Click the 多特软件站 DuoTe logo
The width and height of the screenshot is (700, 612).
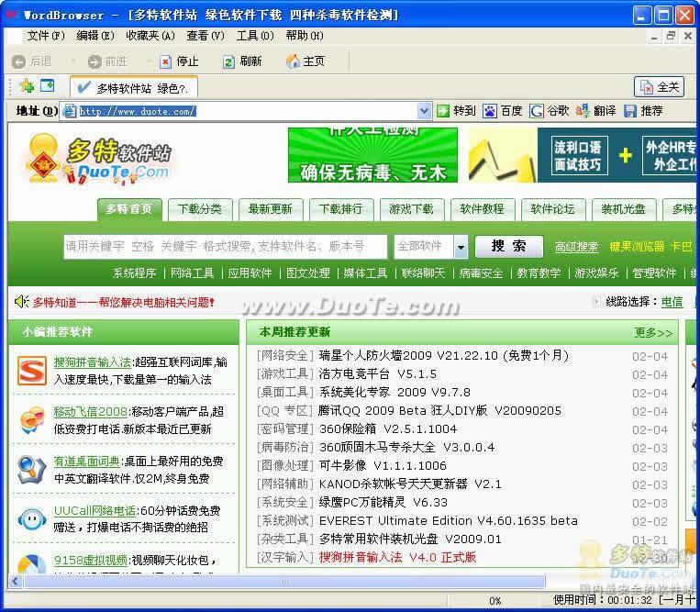click(x=99, y=160)
